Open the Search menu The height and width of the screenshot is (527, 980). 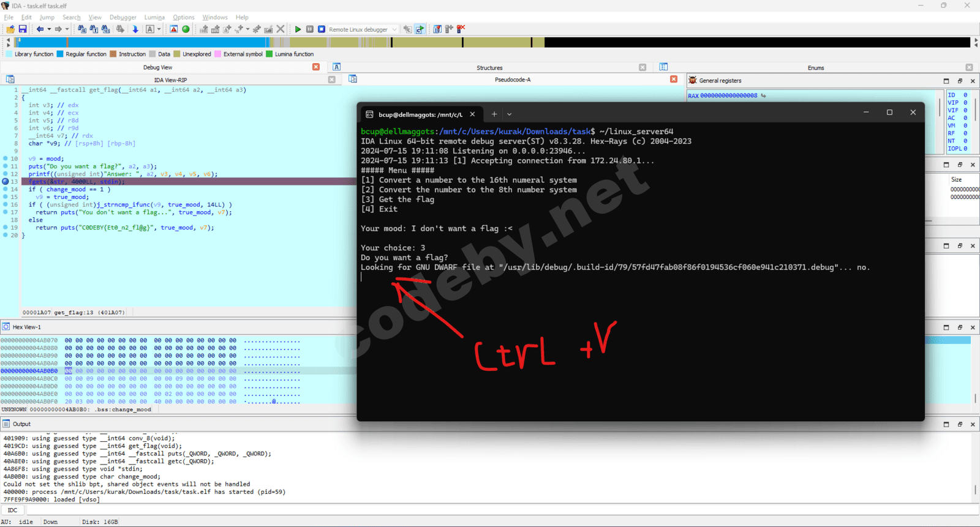click(72, 17)
